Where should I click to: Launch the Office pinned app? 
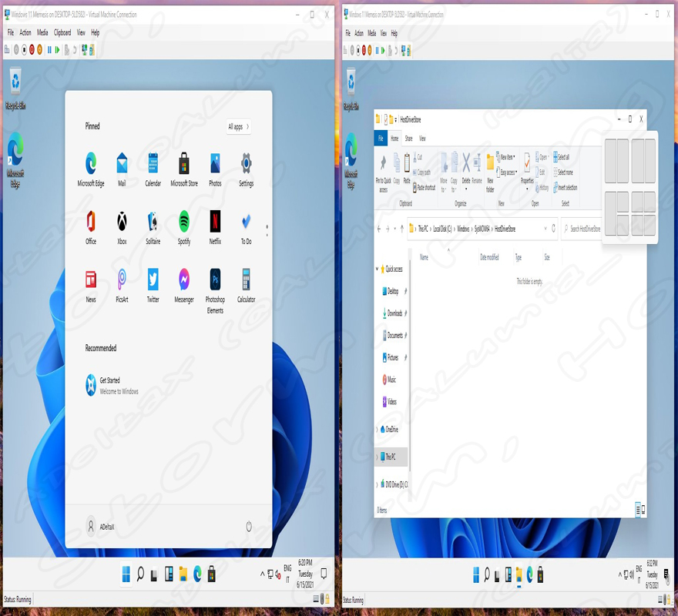91,227
